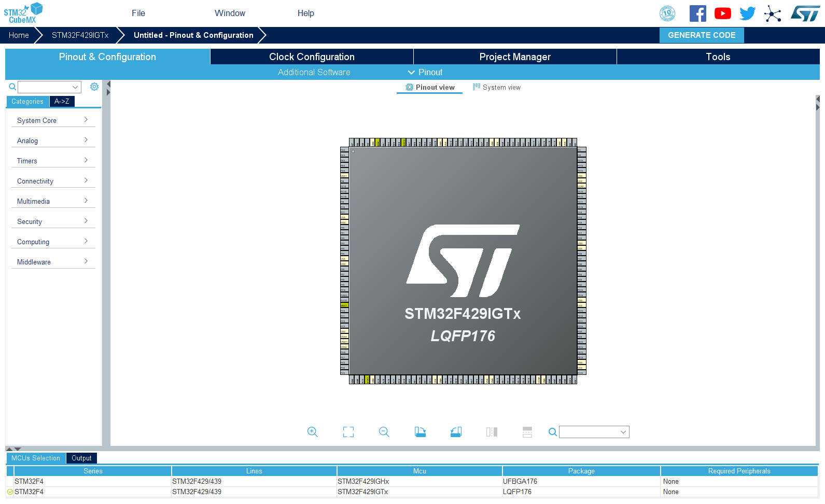This screenshot has width=825, height=504.
Task: Open the ST community network icon
Action: click(x=773, y=14)
